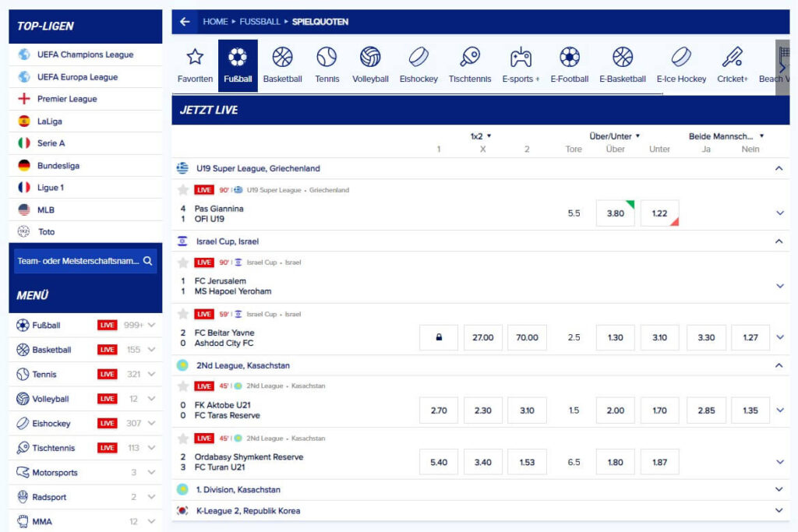Collapse the Israel Cup, Israel section
The image size is (798, 532).
pos(778,241)
